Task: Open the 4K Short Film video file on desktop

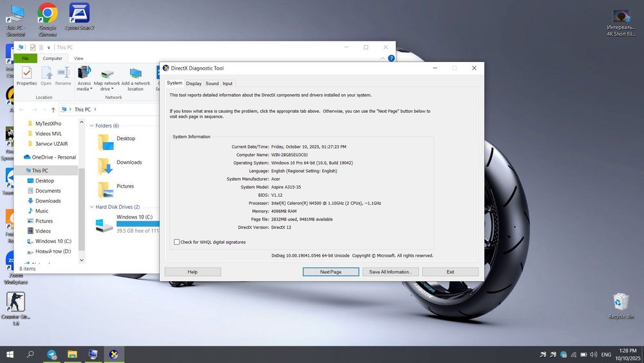Action: coord(621,23)
